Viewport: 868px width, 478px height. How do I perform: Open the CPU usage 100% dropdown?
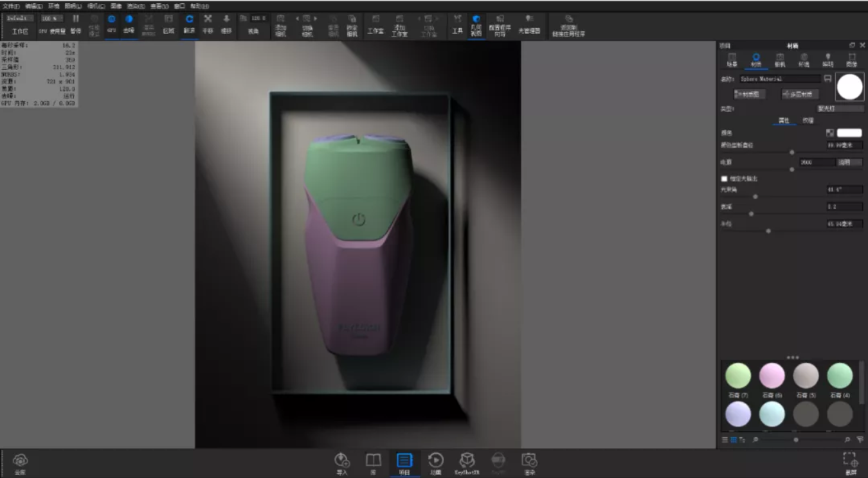tap(51, 18)
